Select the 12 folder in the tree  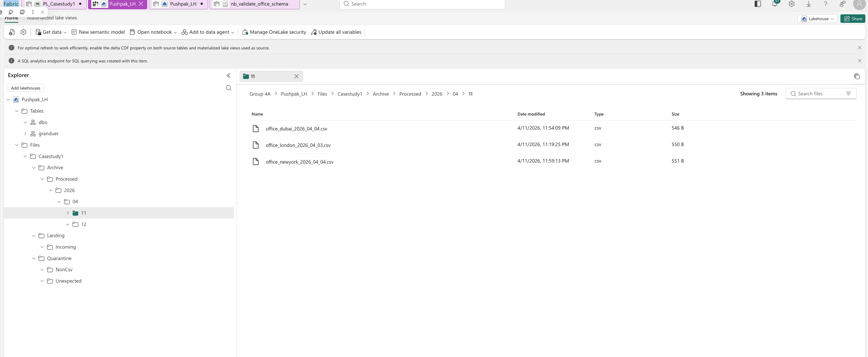coord(84,224)
